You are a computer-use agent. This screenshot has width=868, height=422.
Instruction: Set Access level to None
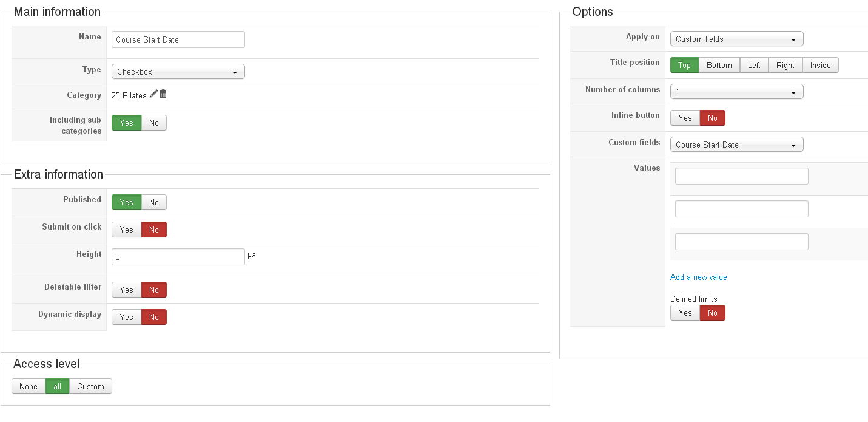pyautogui.click(x=29, y=386)
